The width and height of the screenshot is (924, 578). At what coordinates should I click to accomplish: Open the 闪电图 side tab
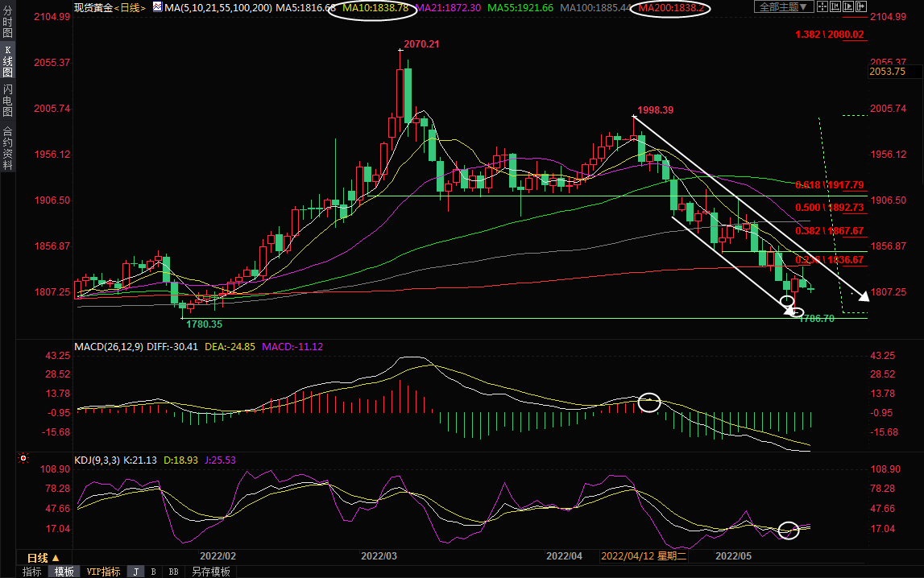click(7, 100)
